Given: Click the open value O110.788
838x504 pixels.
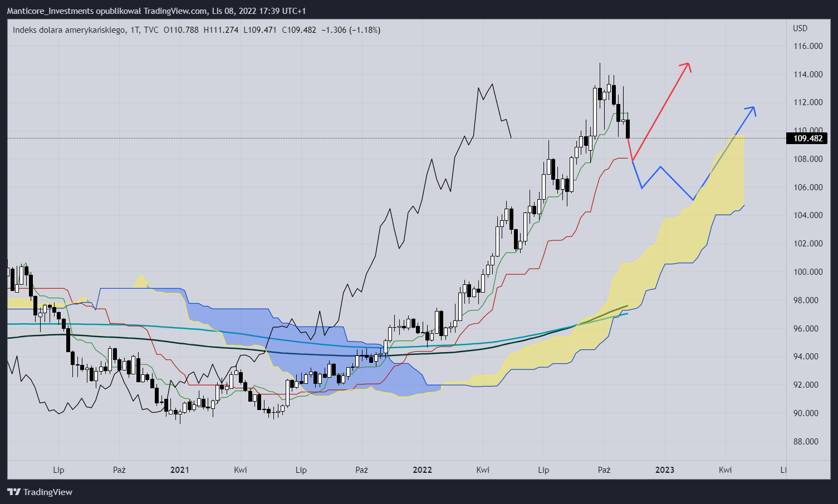Looking at the screenshot, I should [x=181, y=30].
